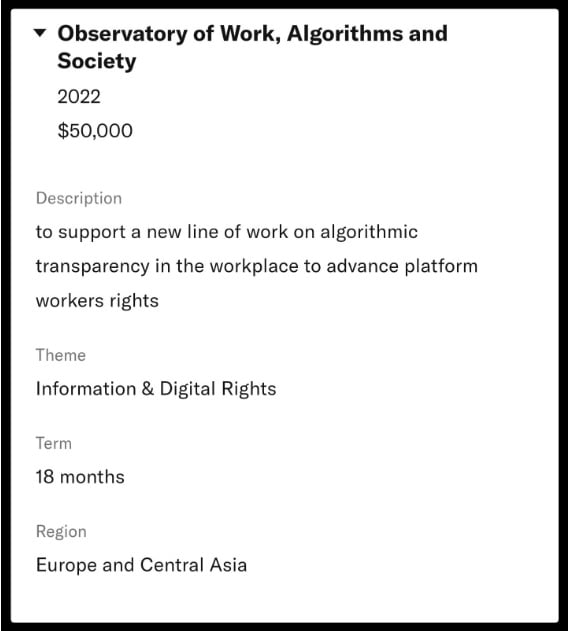Click the algorithmic transparency description text

(x=257, y=266)
